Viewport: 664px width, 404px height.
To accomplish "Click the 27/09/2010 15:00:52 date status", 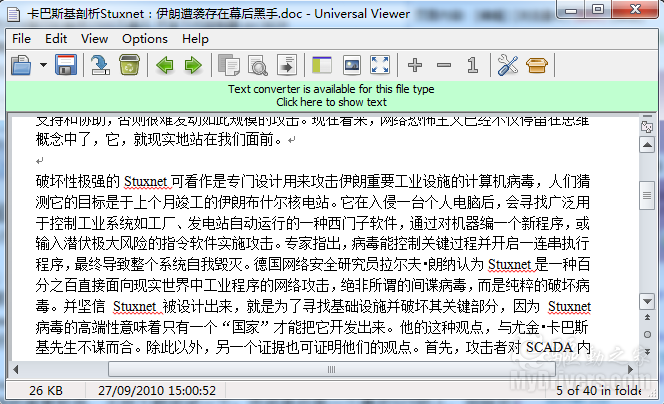I will [x=157, y=390].
